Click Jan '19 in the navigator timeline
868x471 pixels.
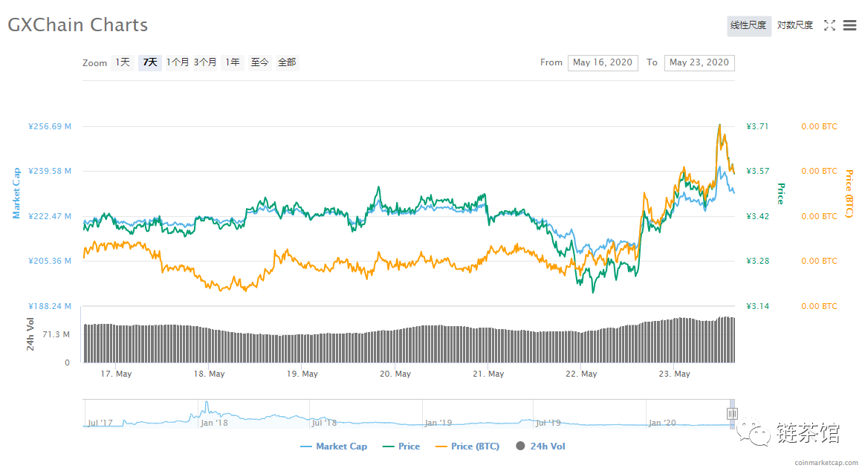tap(438, 423)
